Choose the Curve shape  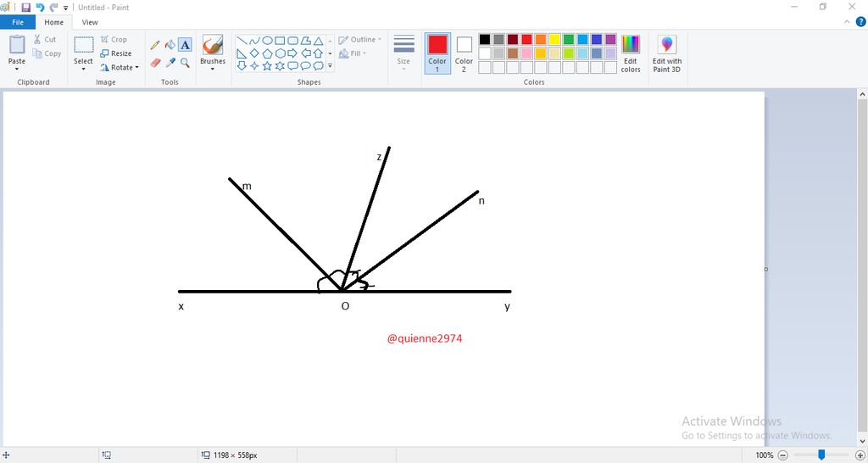tap(254, 41)
